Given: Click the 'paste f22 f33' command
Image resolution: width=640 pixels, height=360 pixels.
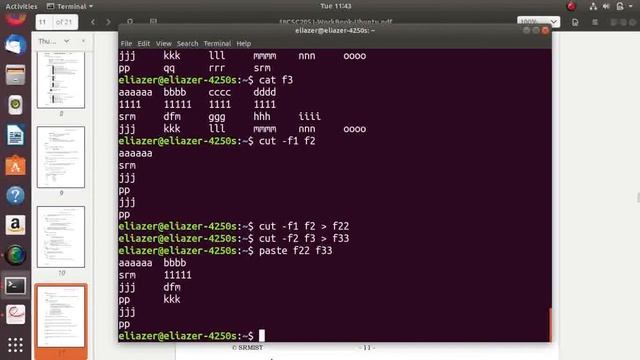Looking at the screenshot, I should point(296,251).
